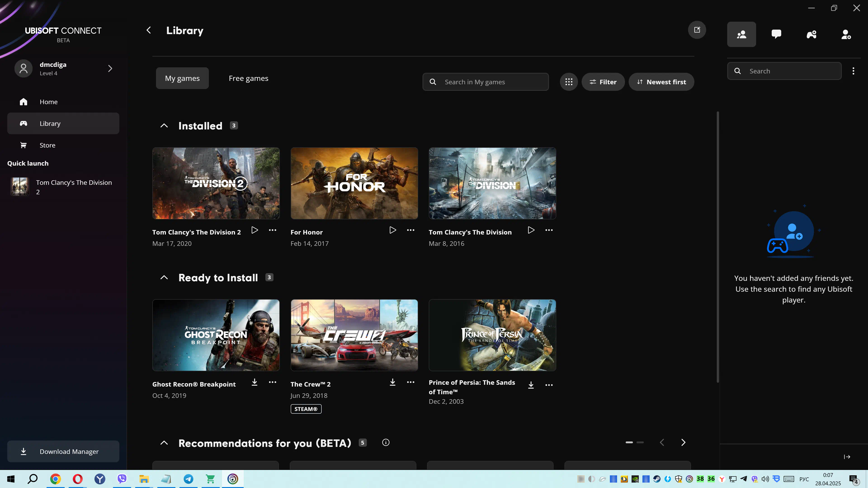
Task: Open Opera browser from taskbar
Action: [x=78, y=479]
